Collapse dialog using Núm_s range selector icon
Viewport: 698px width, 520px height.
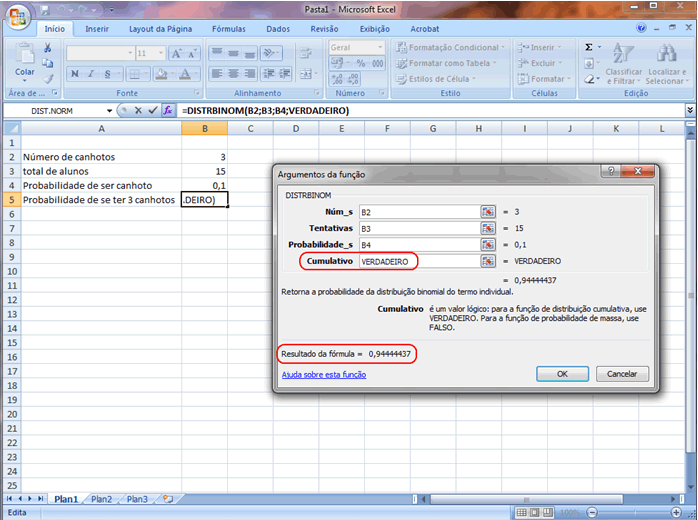pos(488,211)
